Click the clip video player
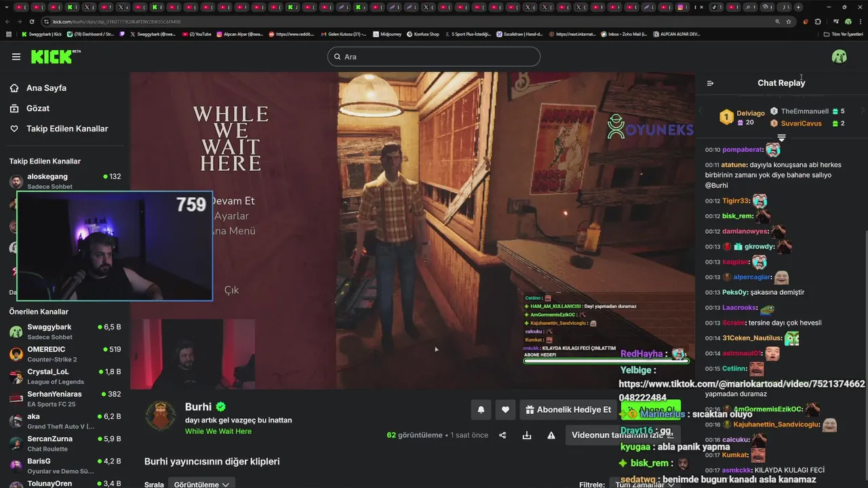Viewport: 868px width, 488px height. pos(412,230)
